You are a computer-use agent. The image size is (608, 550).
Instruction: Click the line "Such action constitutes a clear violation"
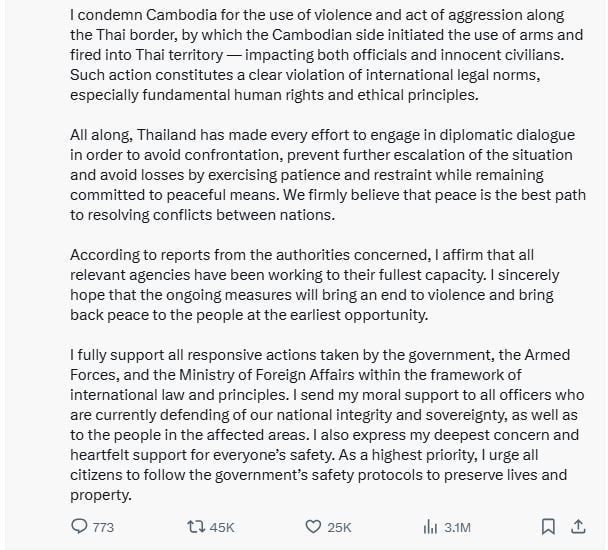click(x=305, y=75)
